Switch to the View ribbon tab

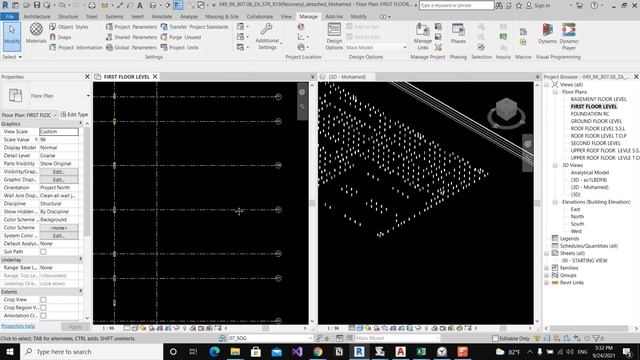286,16
